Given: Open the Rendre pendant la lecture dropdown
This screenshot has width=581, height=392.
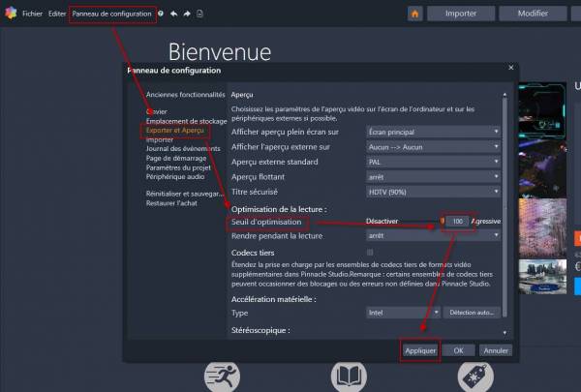Looking at the screenshot, I should tap(433, 235).
